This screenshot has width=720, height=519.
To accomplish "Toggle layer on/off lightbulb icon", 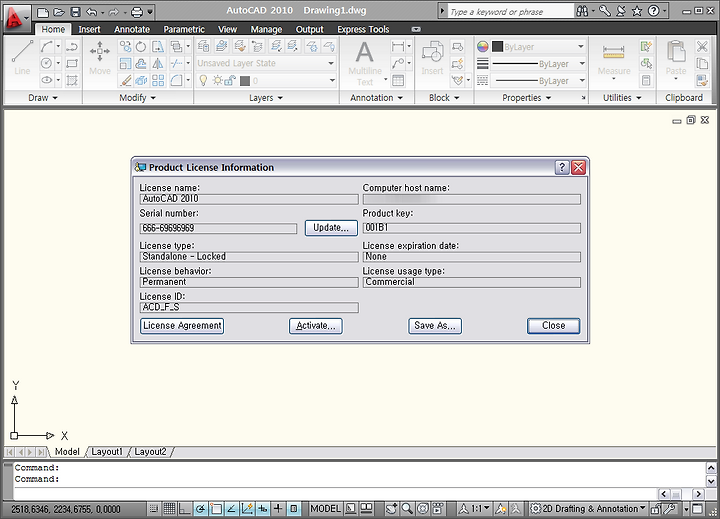I will pos(203,81).
